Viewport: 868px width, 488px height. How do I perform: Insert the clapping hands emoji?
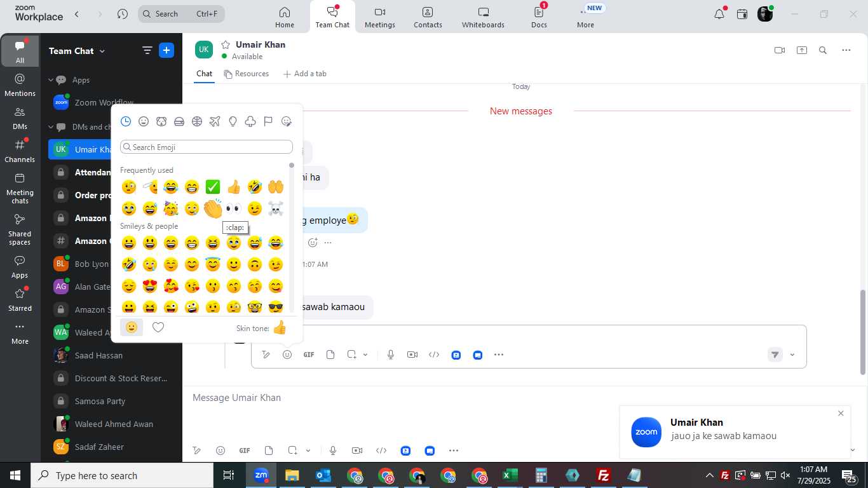point(213,208)
